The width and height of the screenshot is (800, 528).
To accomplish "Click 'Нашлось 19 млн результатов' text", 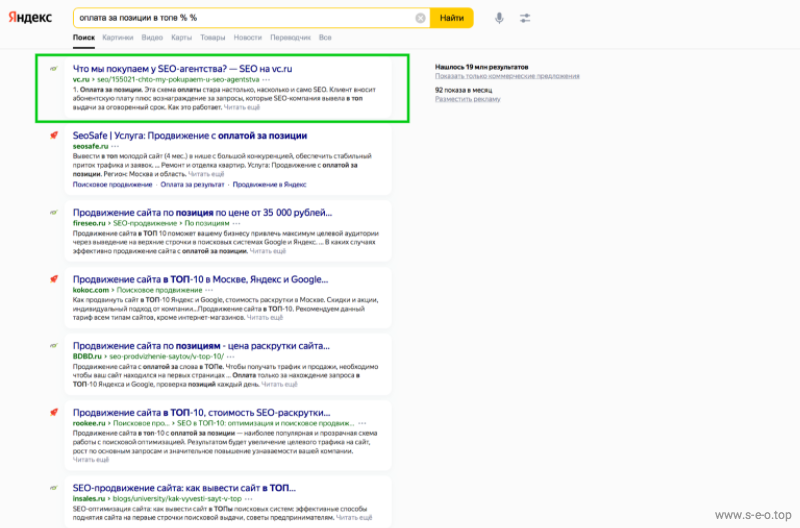I will 482,67.
